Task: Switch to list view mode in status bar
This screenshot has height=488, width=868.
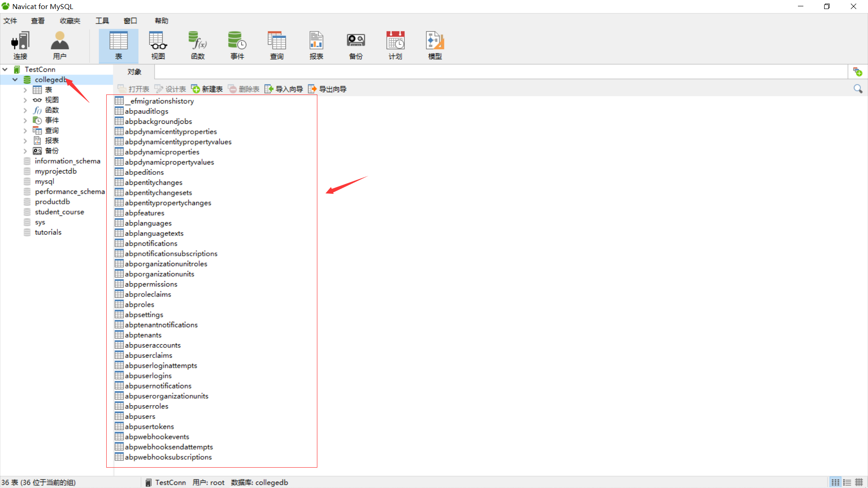Action: (x=835, y=483)
